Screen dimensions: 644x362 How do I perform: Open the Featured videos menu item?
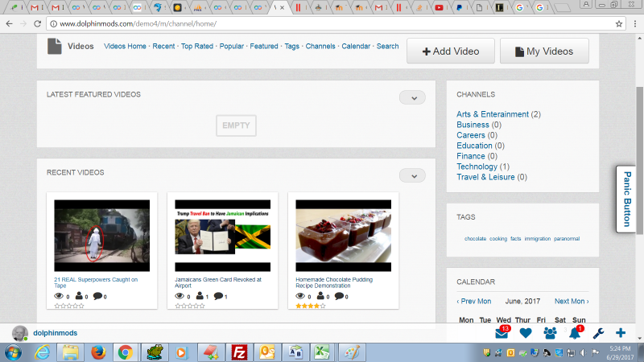pos(264,47)
